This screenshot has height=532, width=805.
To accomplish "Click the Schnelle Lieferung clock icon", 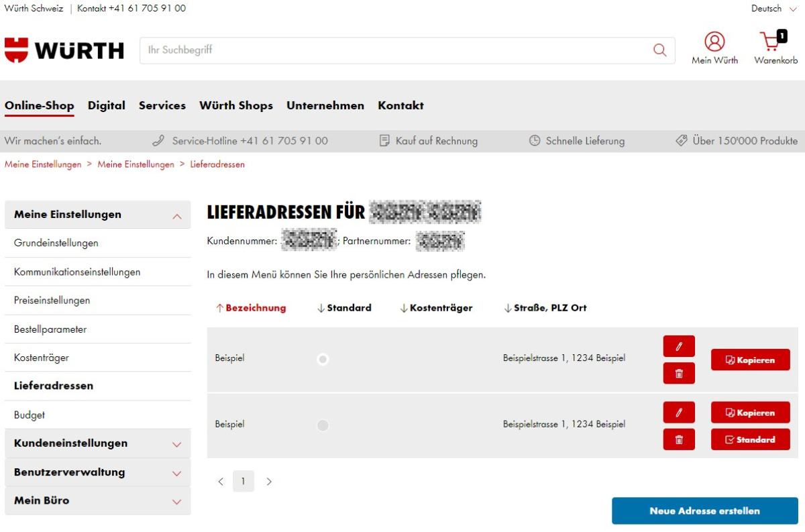I will pyautogui.click(x=535, y=141).
